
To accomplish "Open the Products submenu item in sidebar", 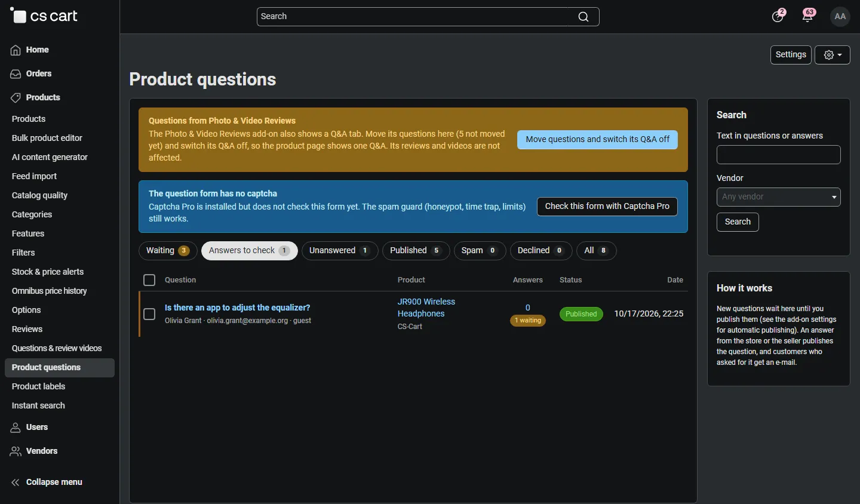I will pyautogui.click(x=29, y=119).
